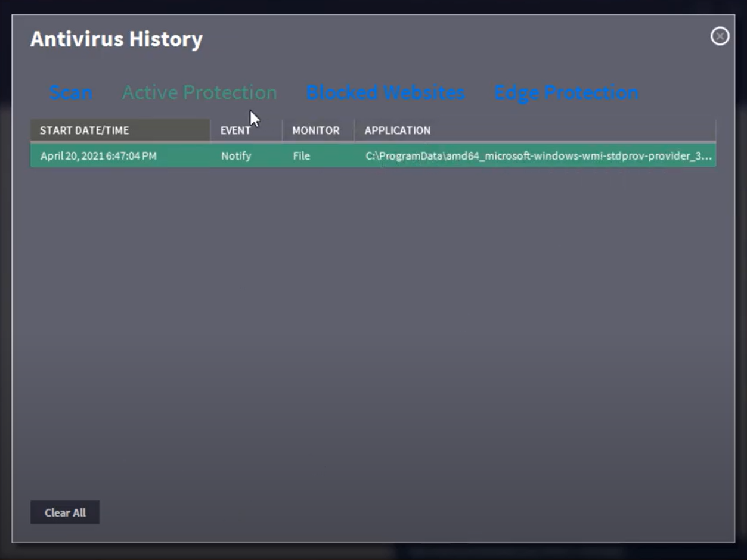Click the File monitor value
747x560 pixels.
tap(301, 155)
